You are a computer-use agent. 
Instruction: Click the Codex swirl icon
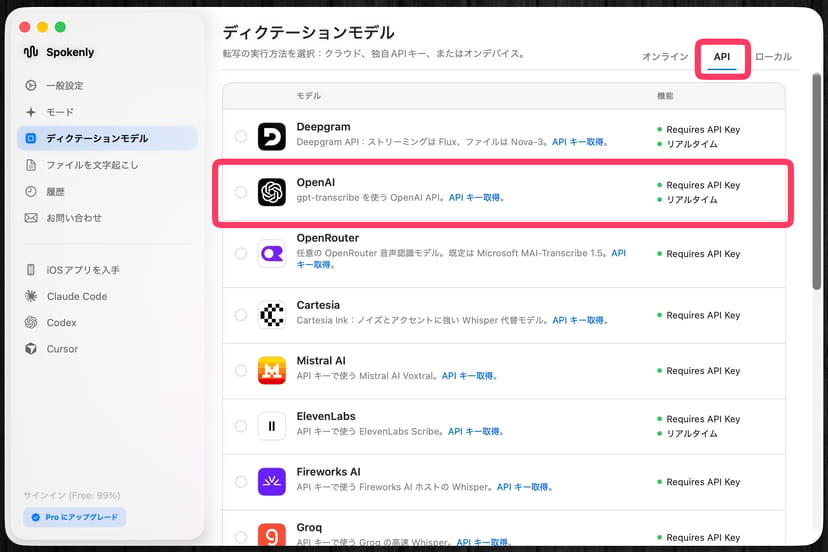pos(31,322)
